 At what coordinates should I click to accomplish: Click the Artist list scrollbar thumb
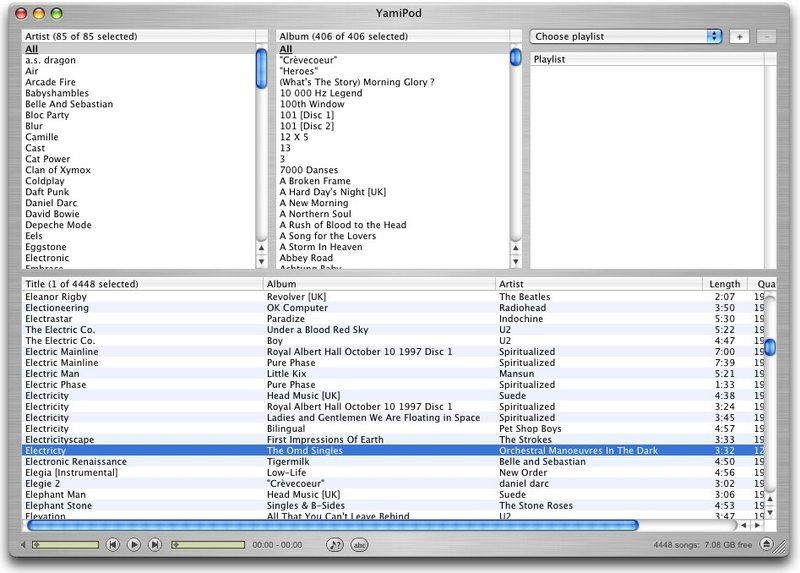click(261, 68)
